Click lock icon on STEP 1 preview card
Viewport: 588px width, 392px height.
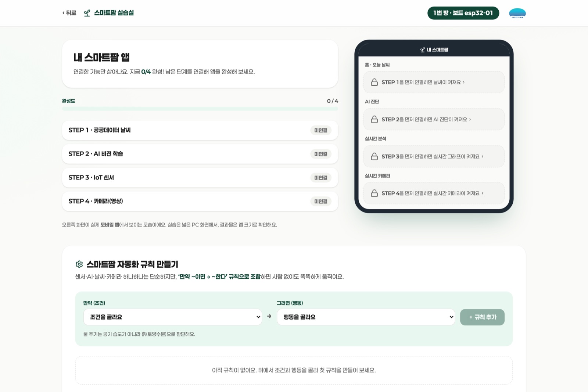click(374, 82)
